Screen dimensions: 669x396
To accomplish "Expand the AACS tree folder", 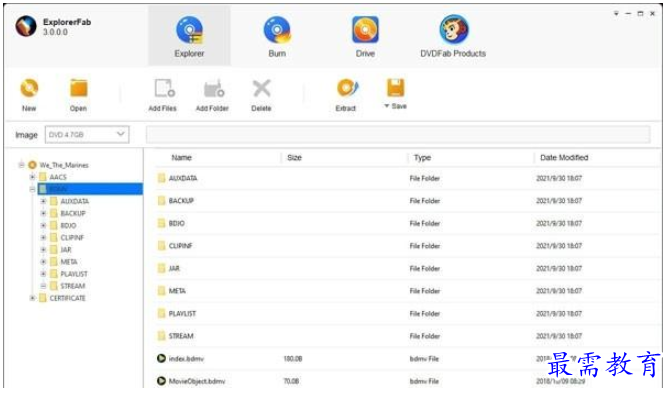I will [32, 177].
